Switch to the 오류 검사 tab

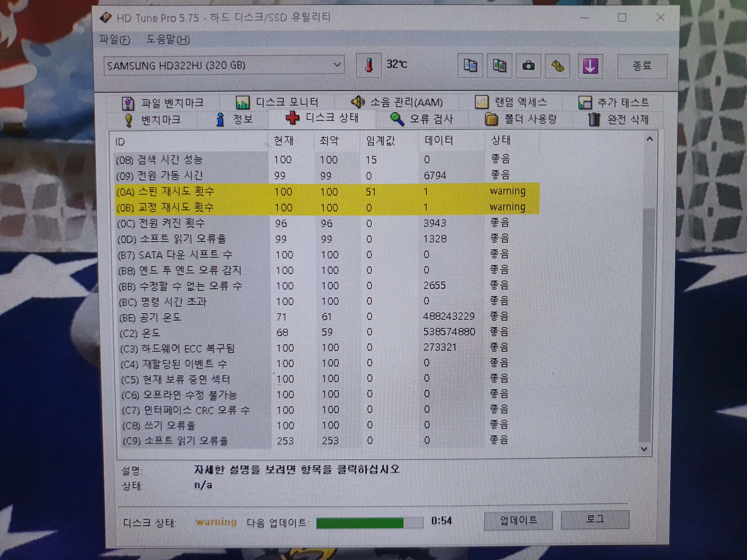pyautogui.click(x=421, y=119)
